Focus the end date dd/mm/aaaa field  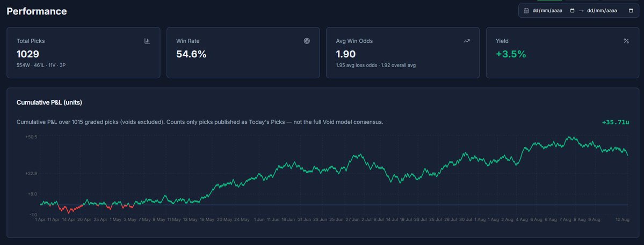click(x=602, y=11)
